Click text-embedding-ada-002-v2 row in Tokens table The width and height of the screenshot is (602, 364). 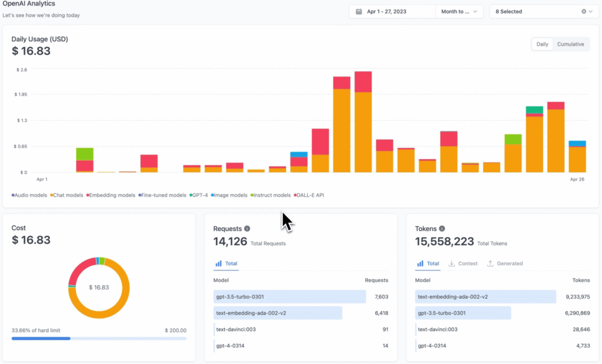(x=503, y=297)
